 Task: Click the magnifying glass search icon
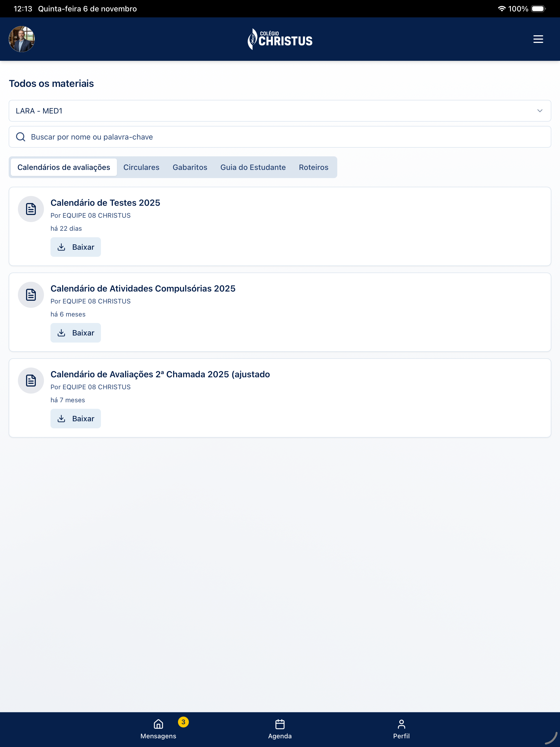click(x=21, y=137)
